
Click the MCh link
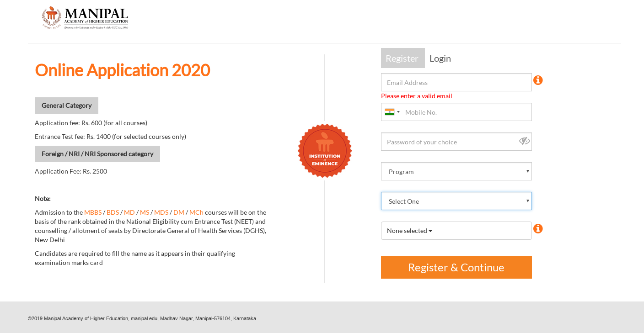[196, 212]
